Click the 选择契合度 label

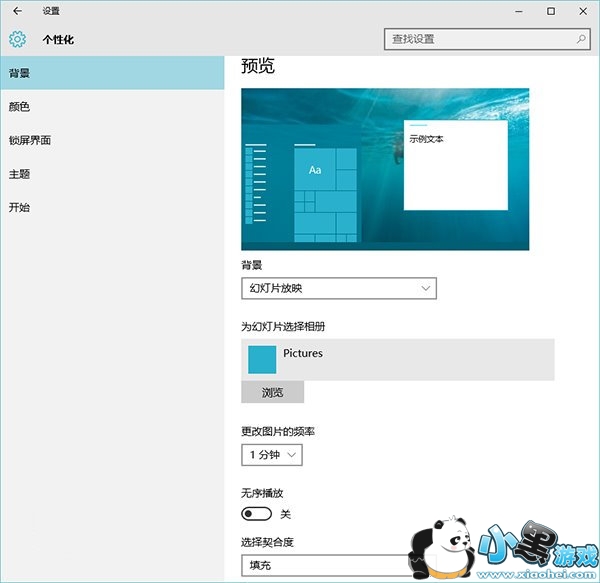[267, 542]
